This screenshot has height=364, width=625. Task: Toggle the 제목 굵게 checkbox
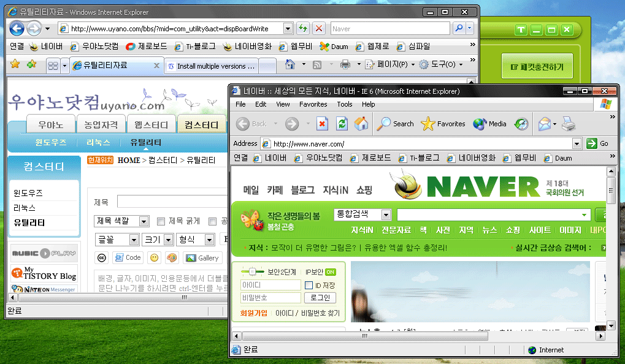tap(161, 221)
